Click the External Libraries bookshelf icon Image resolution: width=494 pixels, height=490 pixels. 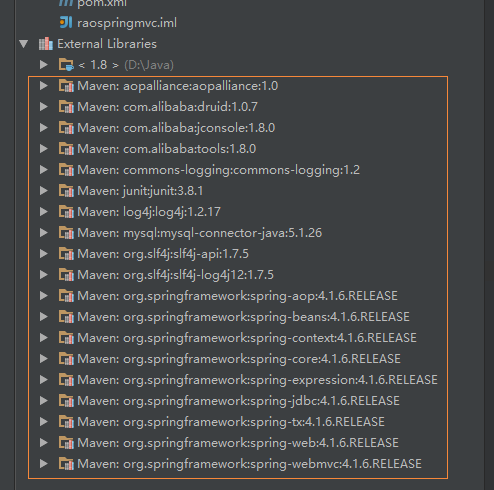[x=46, y=44]
